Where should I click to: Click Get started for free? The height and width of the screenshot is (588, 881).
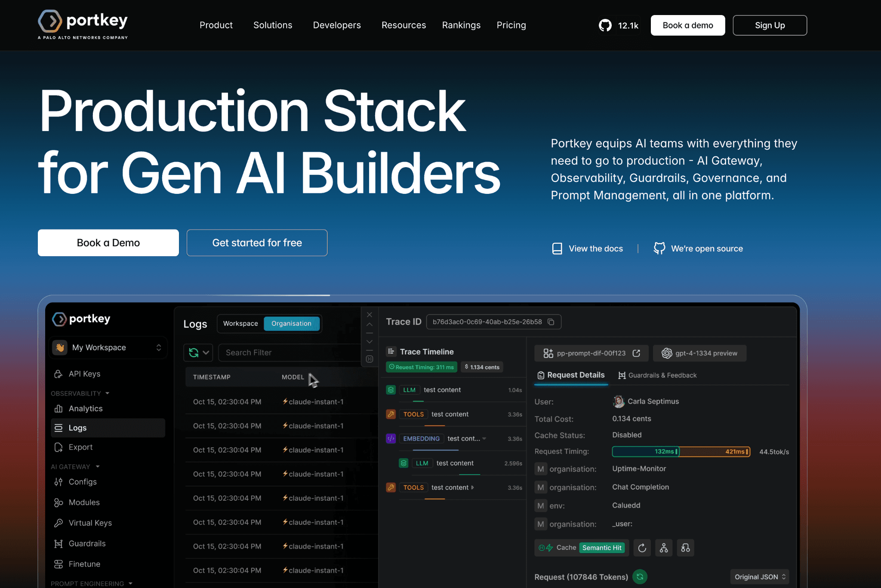(x=257, y=243)
